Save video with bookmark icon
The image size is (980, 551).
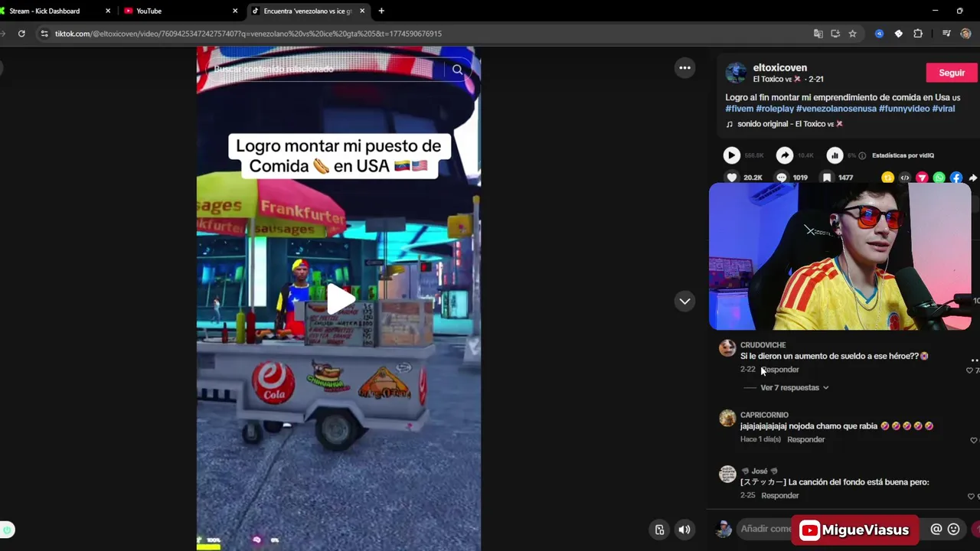coord(827,178)
